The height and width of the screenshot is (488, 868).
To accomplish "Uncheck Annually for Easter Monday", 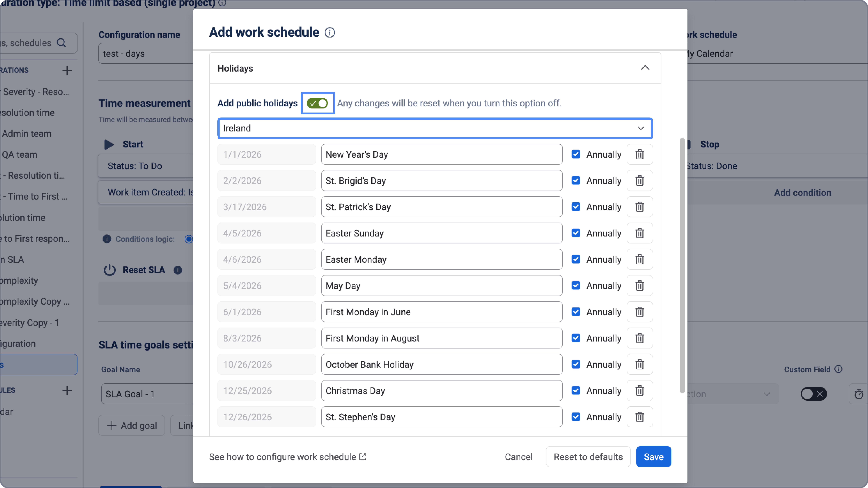I will (x=576, y=259).
